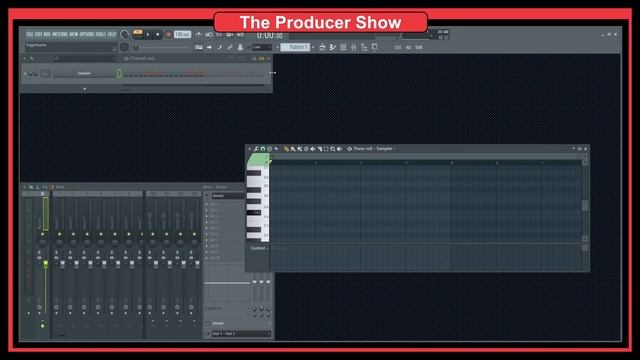The image size is (640, 360).
Task: Expand Slot 1 arrow in mixer effects rack
Action: click(207, 204)
